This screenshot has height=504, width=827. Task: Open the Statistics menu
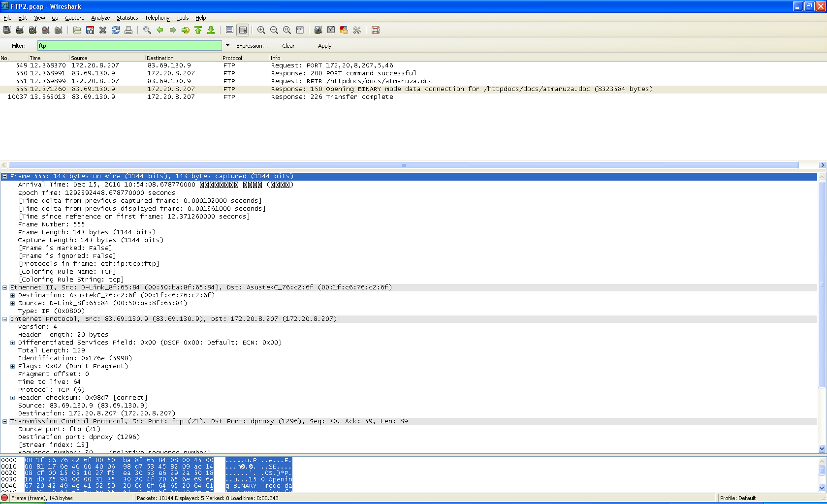pos(127,18)
